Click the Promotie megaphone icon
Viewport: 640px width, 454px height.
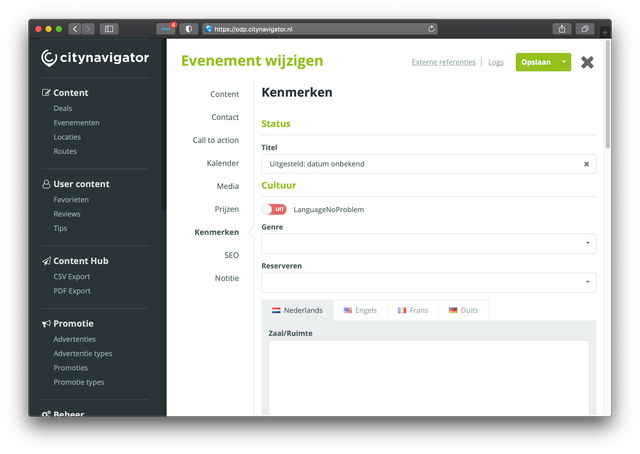point(46,324)
